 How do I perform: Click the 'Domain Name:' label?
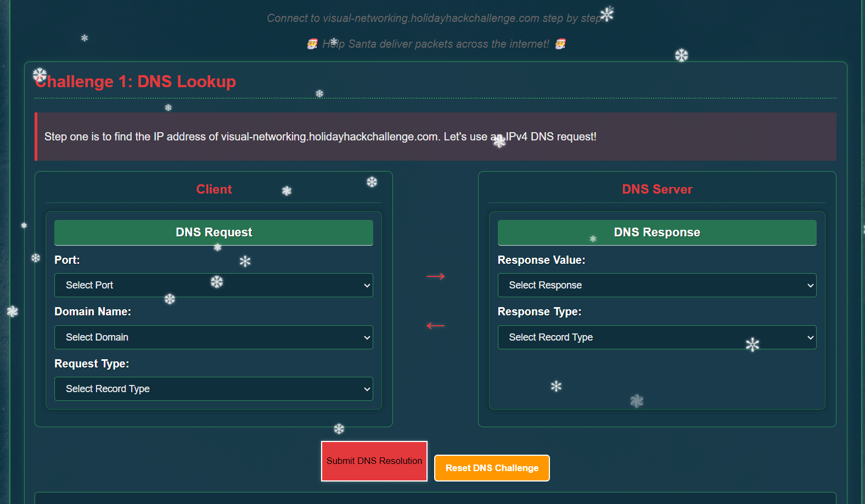(93, 312)
